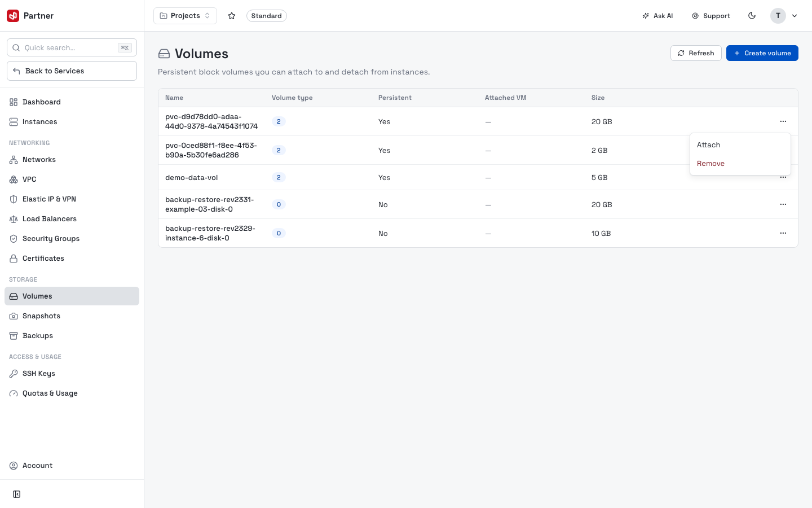Select backup-restore-rev2329-instance-6-disk-0 name

point(210,233)
